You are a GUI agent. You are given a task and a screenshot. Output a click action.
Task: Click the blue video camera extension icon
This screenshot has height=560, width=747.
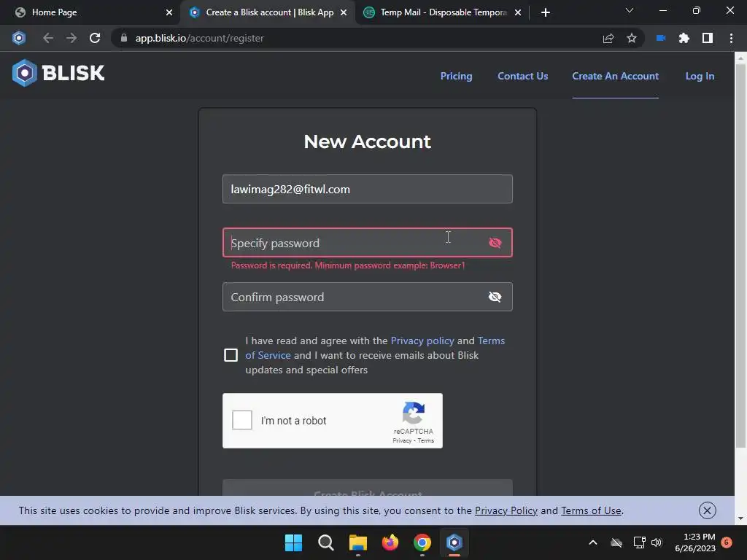tap(661, 38)
